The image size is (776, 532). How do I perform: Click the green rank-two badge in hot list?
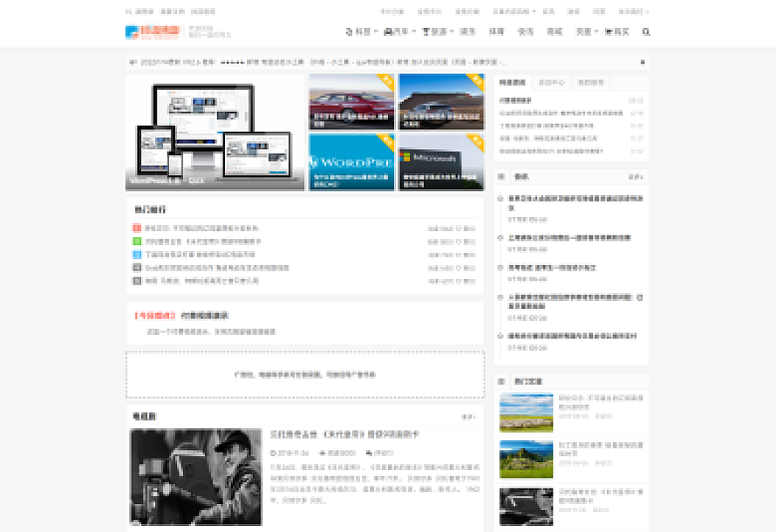(x=137, y=241)
